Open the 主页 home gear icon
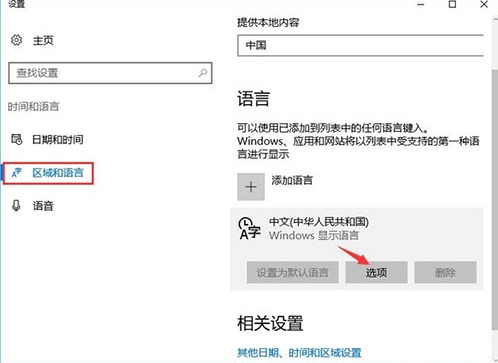This screenshot has width=498, height=363. (x=16, y=40)
